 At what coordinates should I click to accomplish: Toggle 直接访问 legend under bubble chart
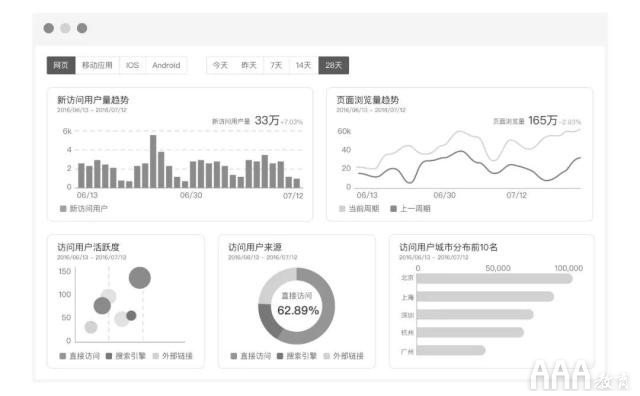click(x=80, y=356)
